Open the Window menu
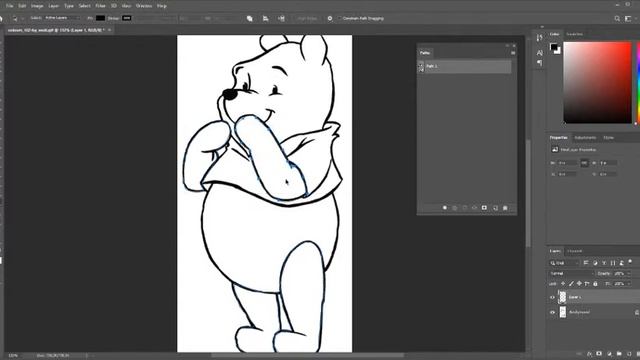This screenshot has width=640, height=360. click(144, 6)
